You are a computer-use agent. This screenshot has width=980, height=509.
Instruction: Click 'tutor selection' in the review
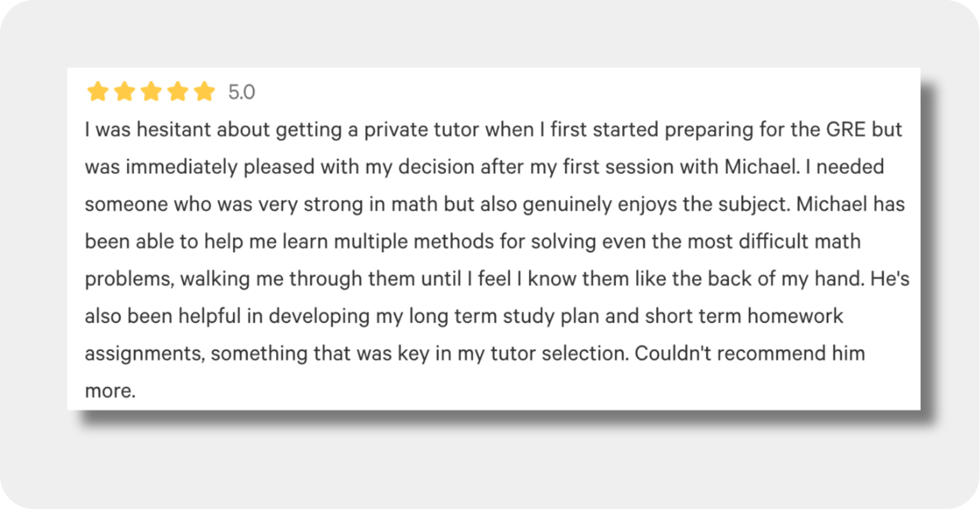[559, 353]
